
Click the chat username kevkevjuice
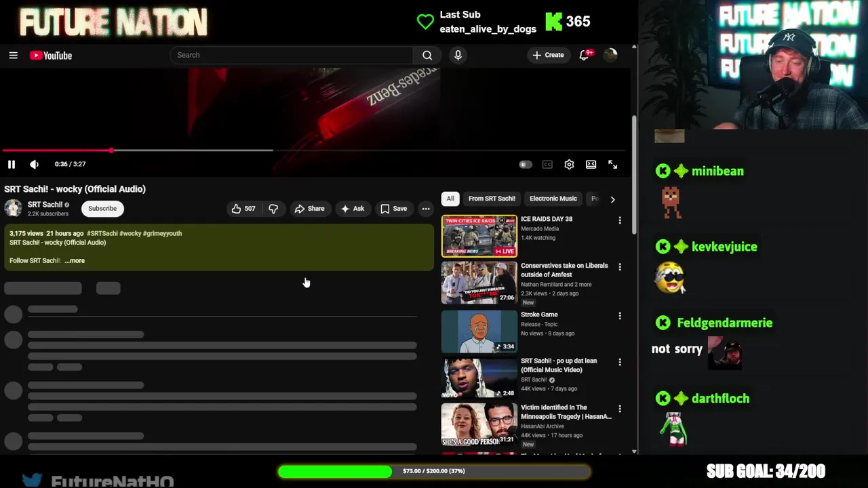tap(724, 247)
